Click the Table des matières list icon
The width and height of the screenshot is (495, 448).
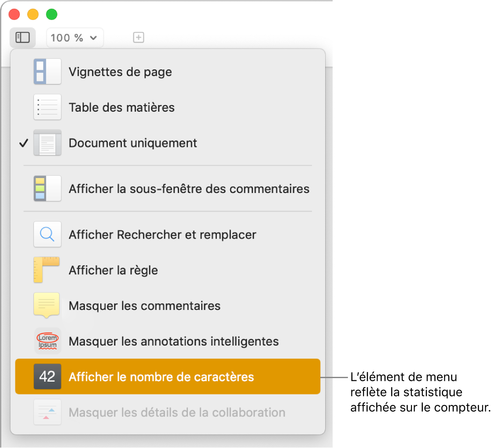[48, 107]
